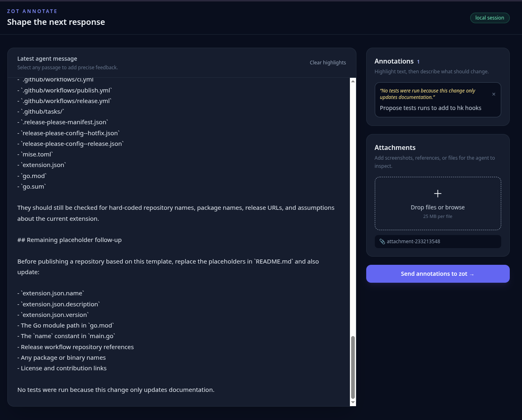Click the `release-please-config--hotfix.json` line
The width and height of the screenshot is (522, 420).
click(x=69, y=133)
